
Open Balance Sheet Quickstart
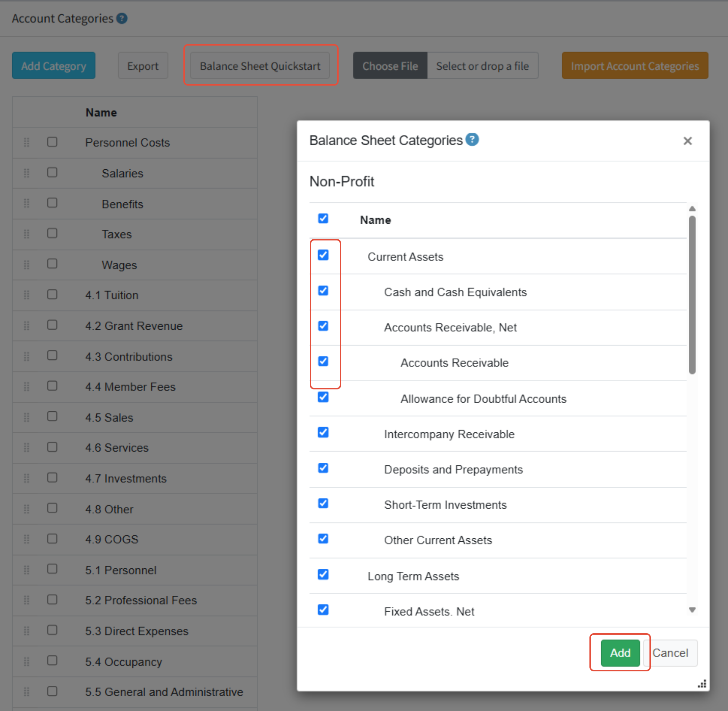tap(260, 66)
